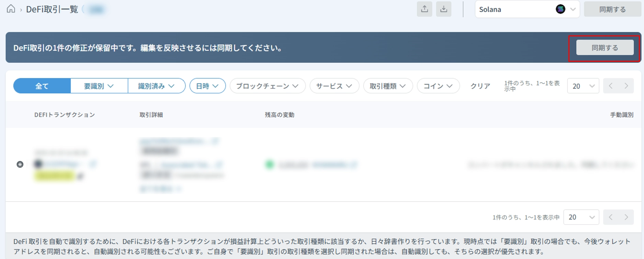Click 手動識別 column header

(622, 115)
